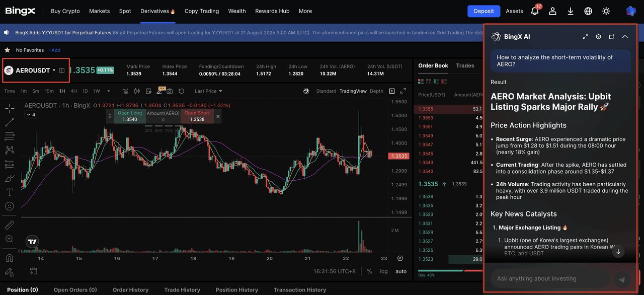Open BingX AI settings hexagon icon
Viewport: 644px width, 295px height.
pyautogui.click(x=598, y=37)
